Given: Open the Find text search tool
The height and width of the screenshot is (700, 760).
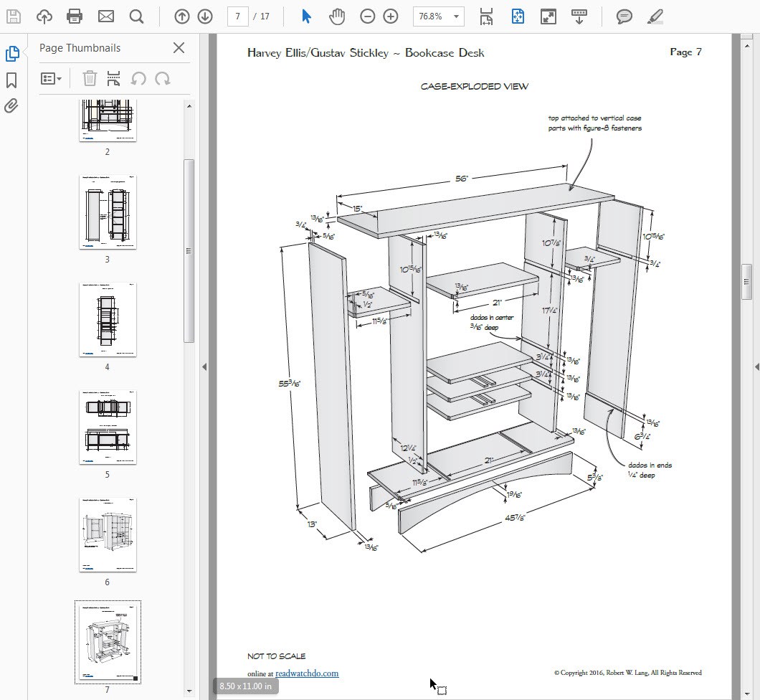Looking at the screenshot, I should [136, 16].
